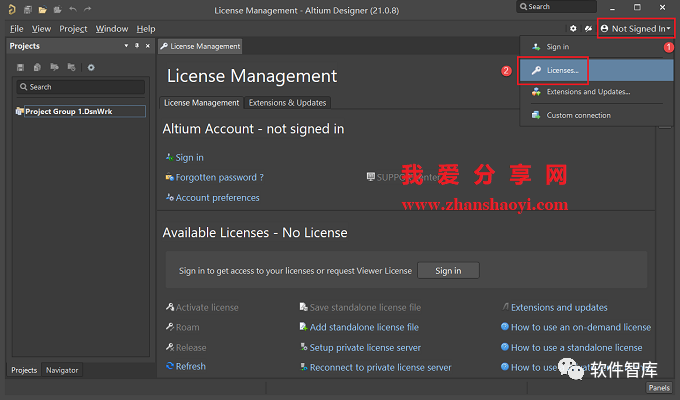Image resolution: width=680 pixels, height=400 pixels.
Task: Click the save icon in Projects panel toolbar
Action: point(20,67)
